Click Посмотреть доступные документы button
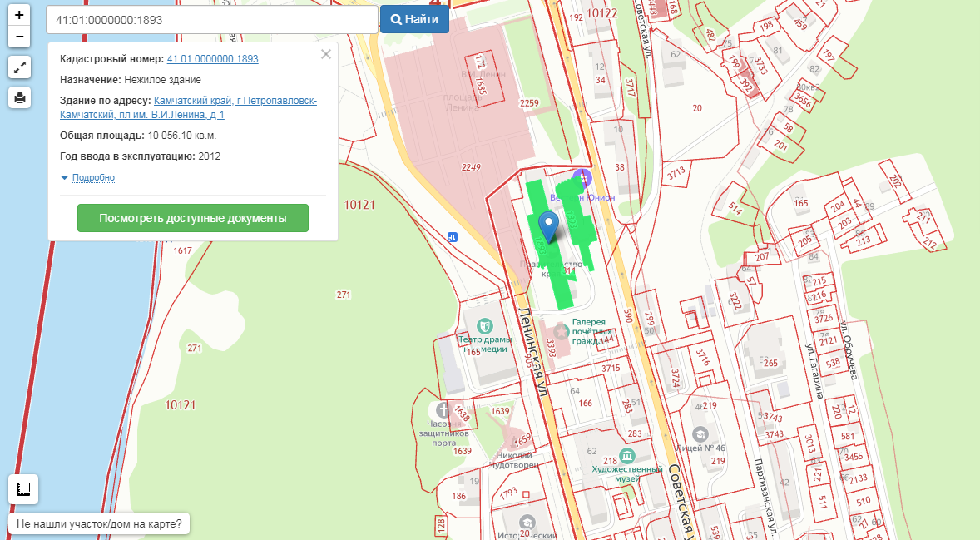The width and height of the screenshot is (980, 540). (x=192, y=218)
